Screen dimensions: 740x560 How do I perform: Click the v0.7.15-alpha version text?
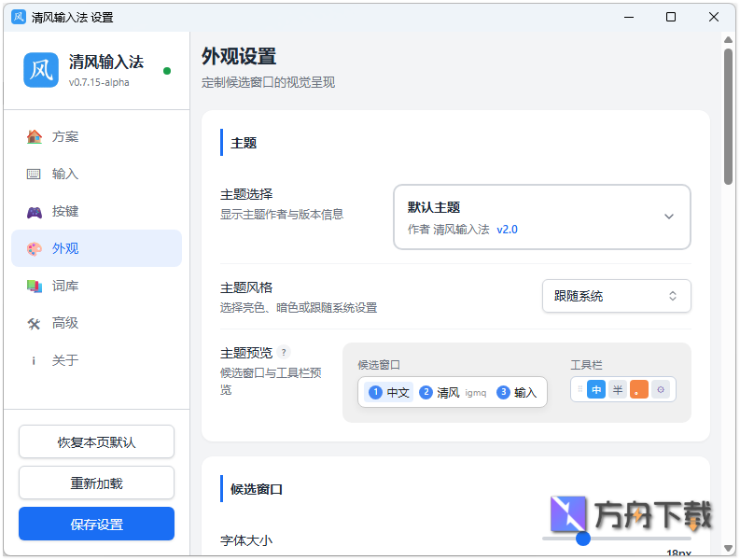[x=99, y=82]
